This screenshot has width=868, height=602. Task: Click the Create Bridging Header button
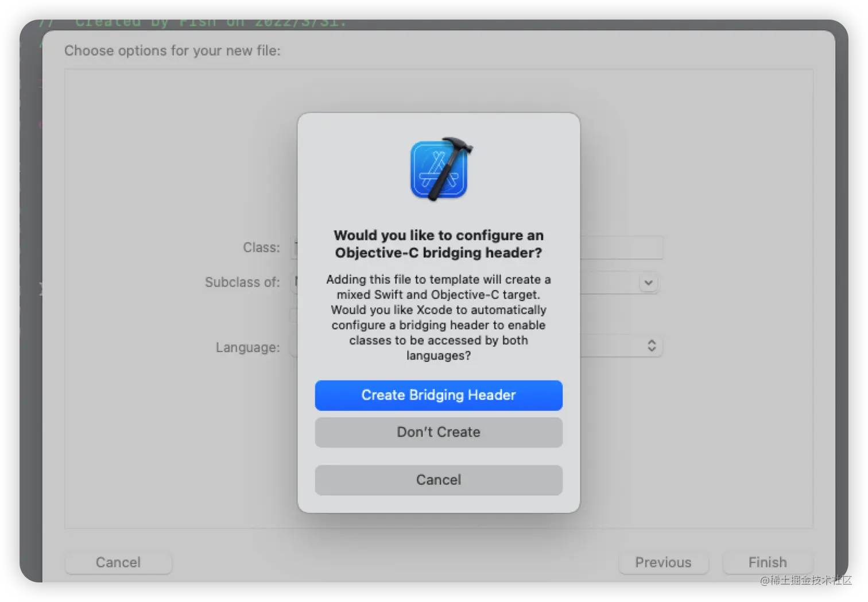(439, 395)
